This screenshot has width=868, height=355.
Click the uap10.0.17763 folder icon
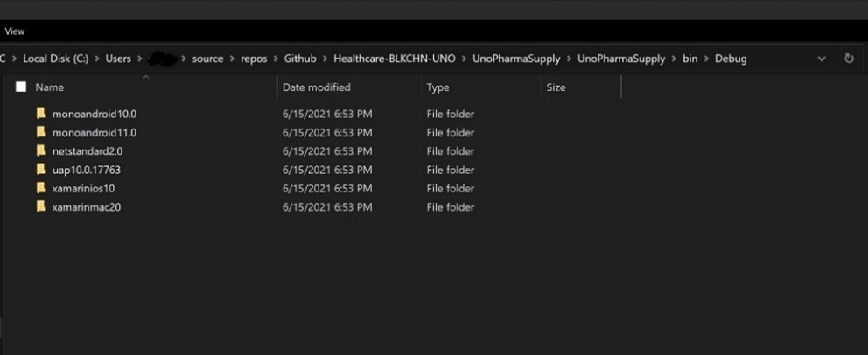click(40, 170)
